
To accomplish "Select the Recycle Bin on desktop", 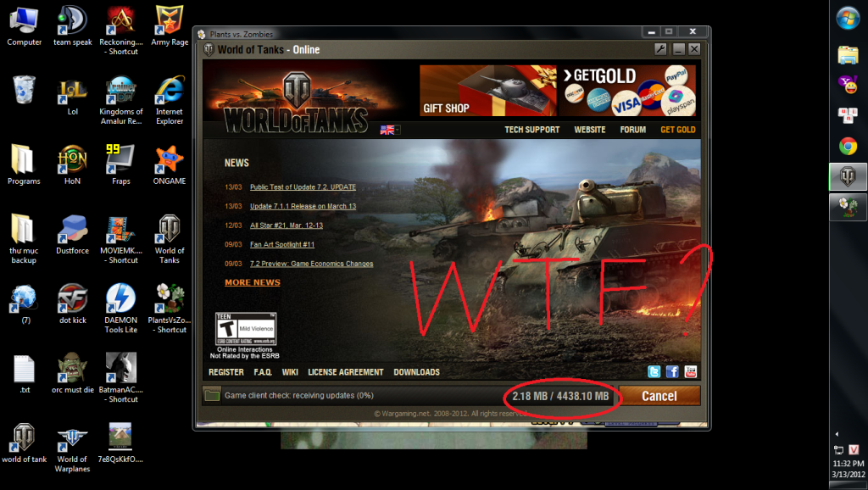I will pos(24,89).
